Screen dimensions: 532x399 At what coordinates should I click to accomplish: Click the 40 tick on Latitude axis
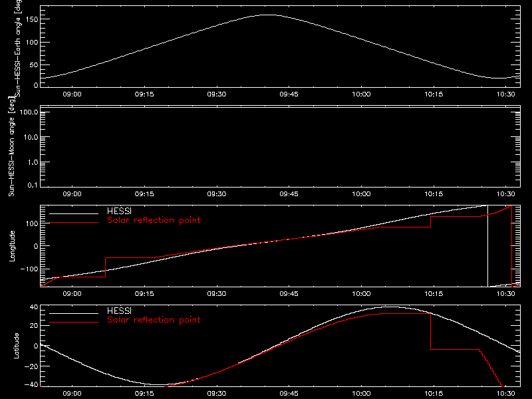tap(34, 307)
